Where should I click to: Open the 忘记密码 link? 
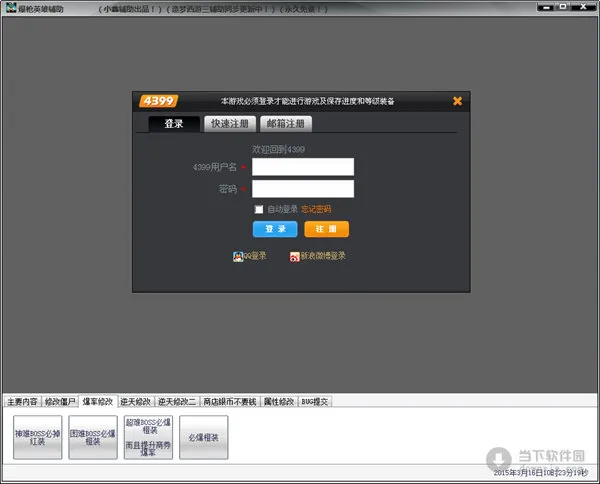coord(315,209)
